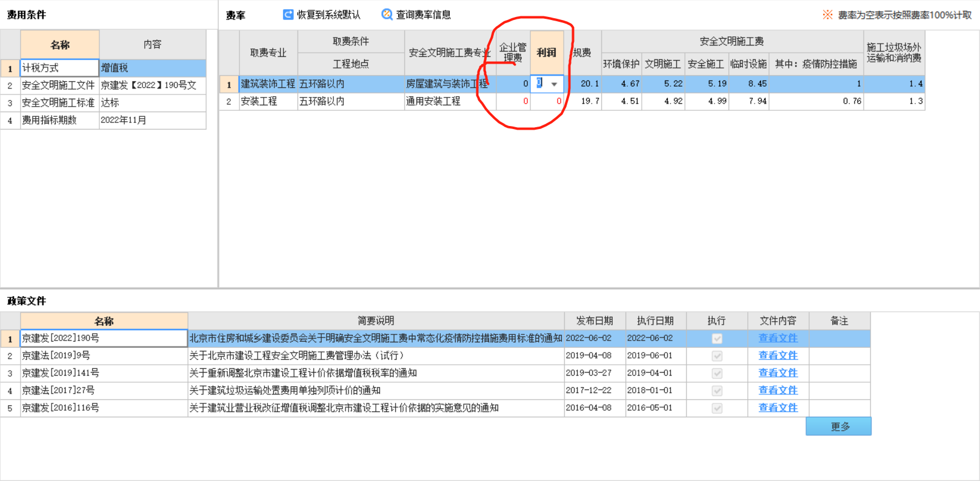Click the 名称 header in 政策文件
The image size is (980, 481).
[104, 321]
